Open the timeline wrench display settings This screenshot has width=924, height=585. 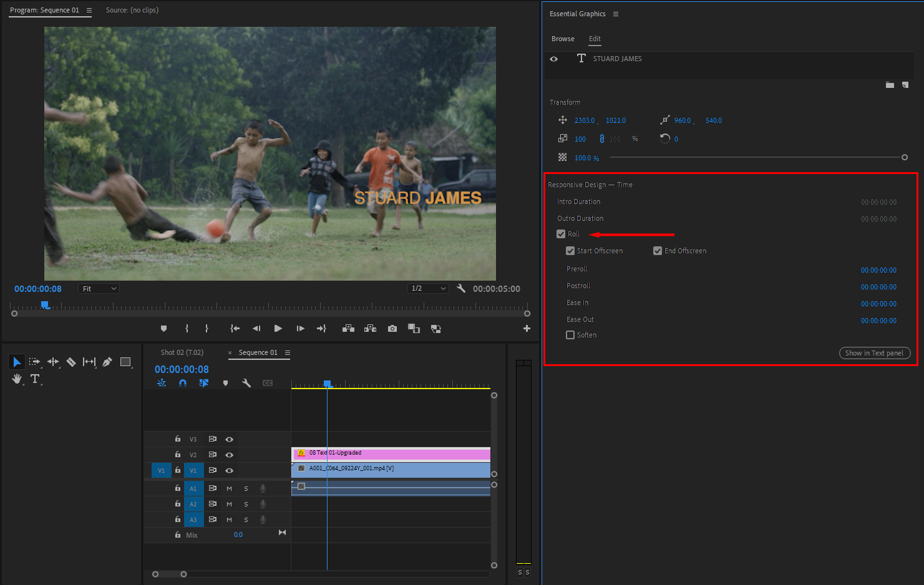pos(246,382)
